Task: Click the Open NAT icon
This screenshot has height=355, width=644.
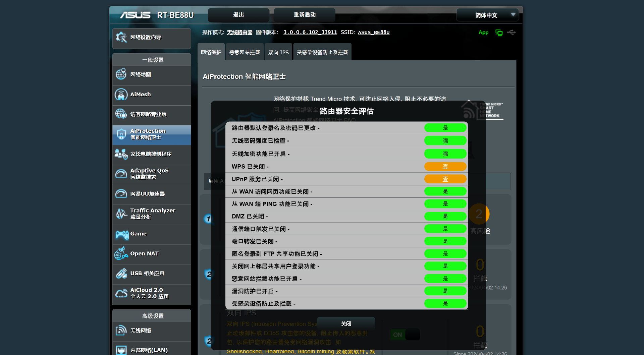Action: click(x=121, y=254)
